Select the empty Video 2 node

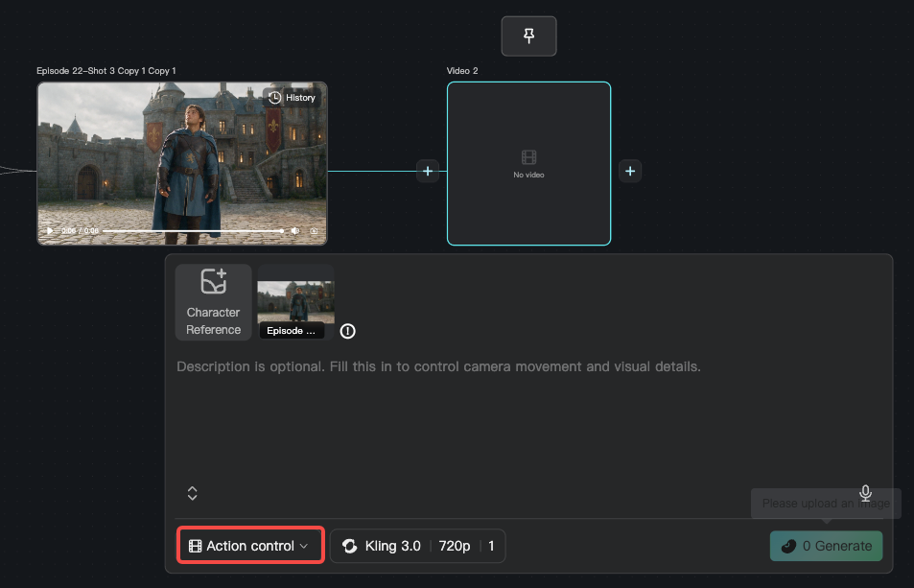[528, 164]
